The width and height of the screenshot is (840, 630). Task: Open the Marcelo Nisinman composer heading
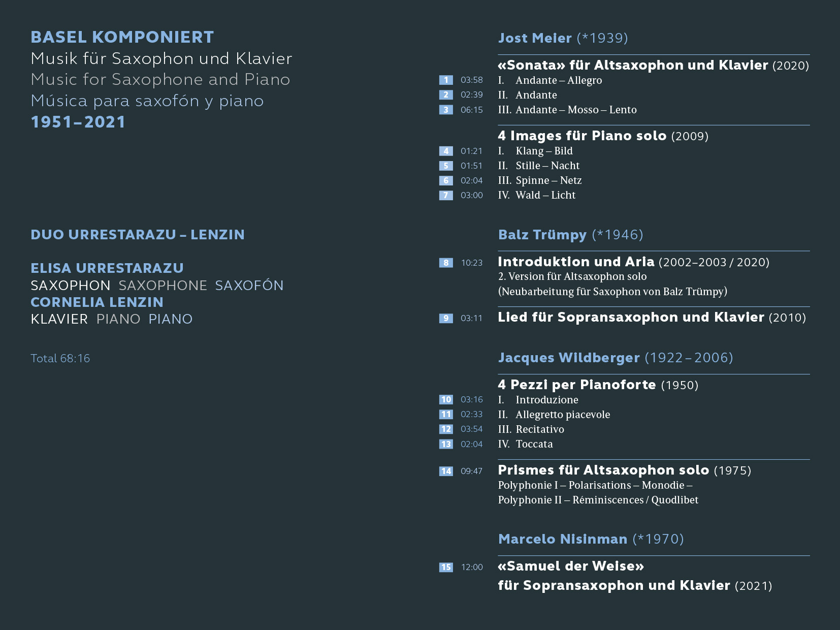(x=591, y=539)
